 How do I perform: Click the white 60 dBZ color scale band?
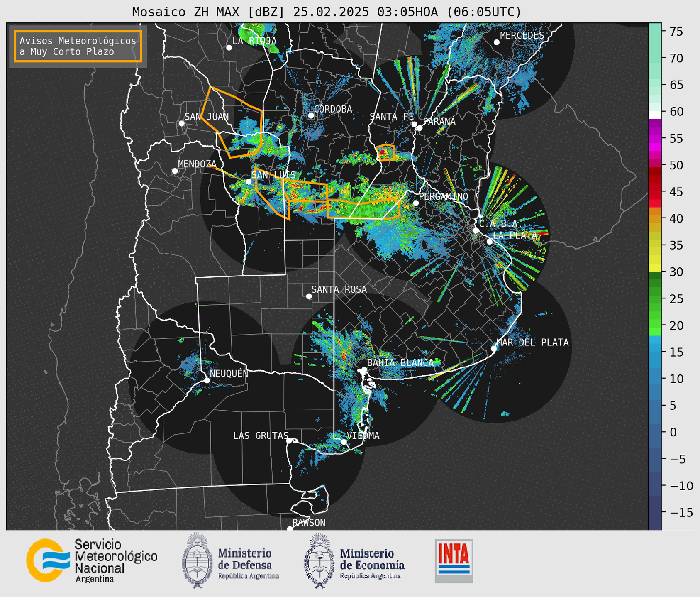(655, 115)
